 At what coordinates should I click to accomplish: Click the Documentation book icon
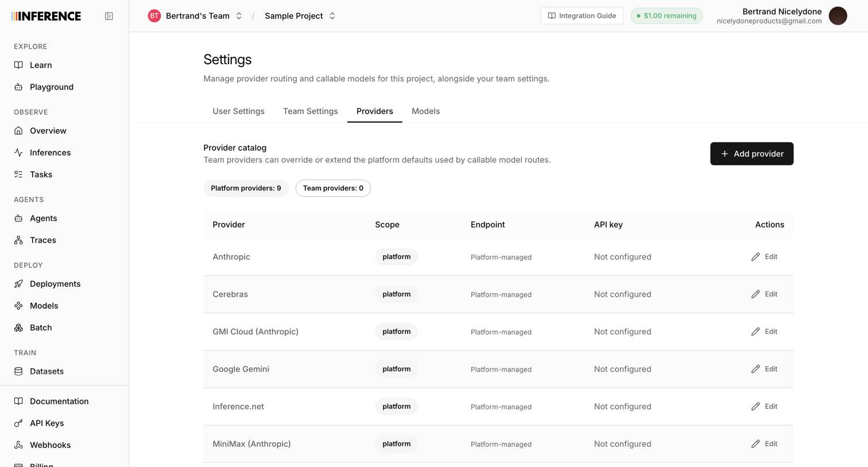click(x=18, y=401)
